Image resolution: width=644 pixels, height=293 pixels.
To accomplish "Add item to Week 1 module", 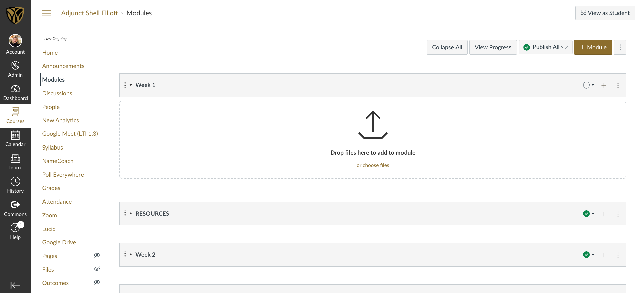I will point(604,85).
